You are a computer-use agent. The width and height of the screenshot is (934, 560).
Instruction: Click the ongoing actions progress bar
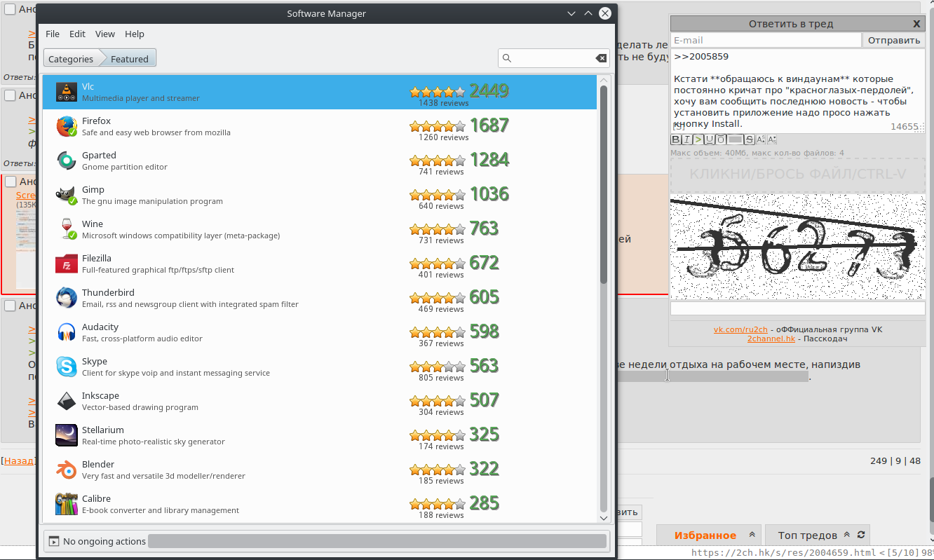[x=377, y=541]
